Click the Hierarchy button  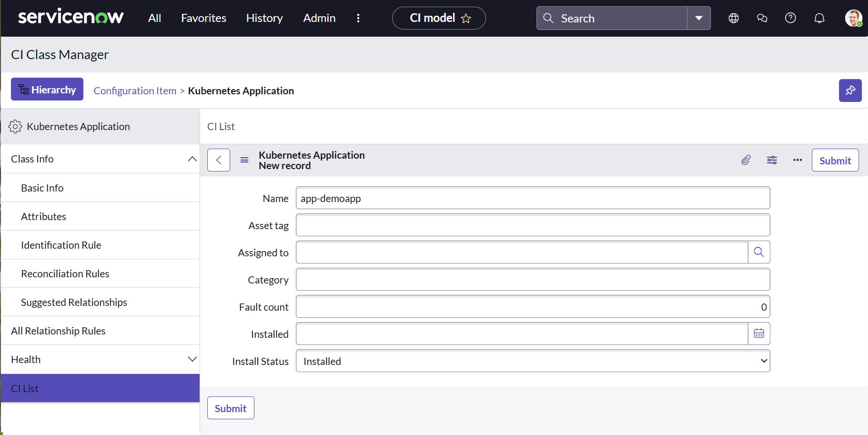point(47,89)
